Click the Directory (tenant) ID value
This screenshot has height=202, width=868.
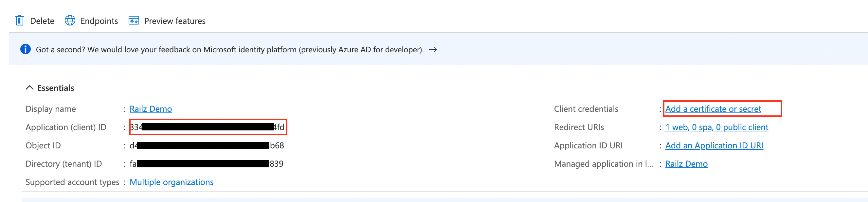pyautogui.click(x=206, y=164)
